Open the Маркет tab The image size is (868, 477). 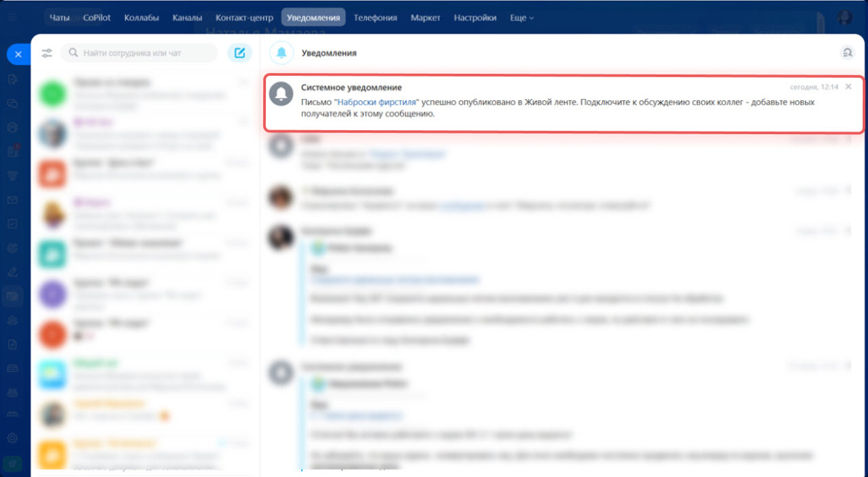425,18
